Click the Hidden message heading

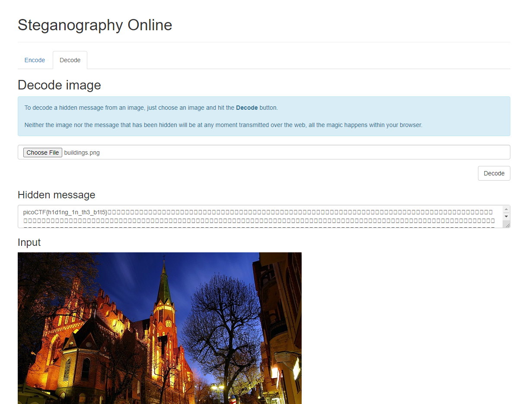[x=56, y=195]
